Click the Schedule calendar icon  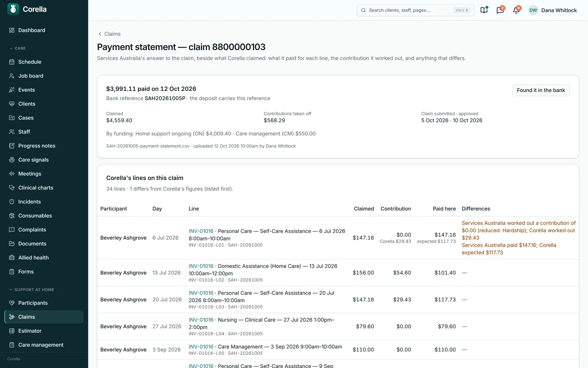click(12, 62)
